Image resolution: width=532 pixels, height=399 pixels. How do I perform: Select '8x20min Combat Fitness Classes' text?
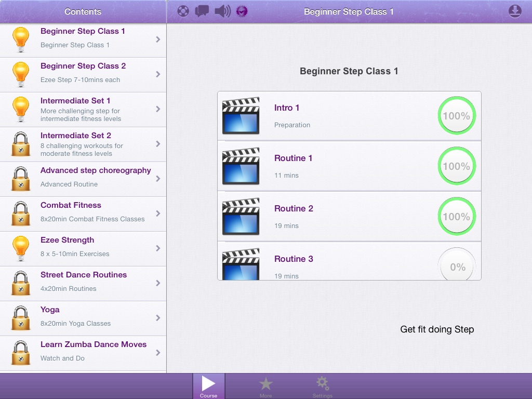[92, 219]
